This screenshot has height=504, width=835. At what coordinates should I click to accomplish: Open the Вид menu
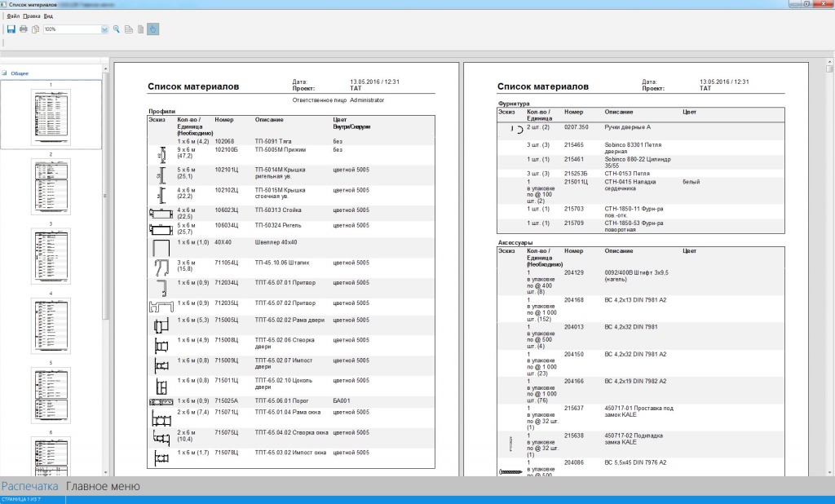tap(48, 16)
